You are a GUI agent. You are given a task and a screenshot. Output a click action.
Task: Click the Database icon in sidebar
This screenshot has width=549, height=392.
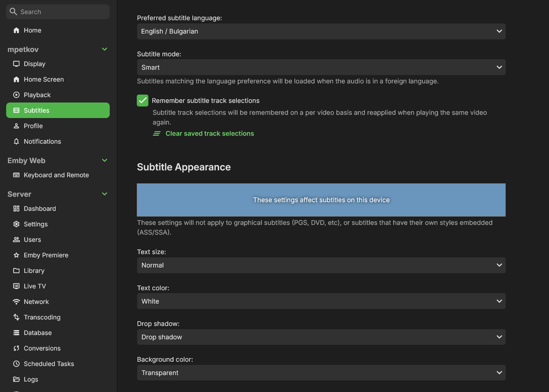tap(16, 333)
